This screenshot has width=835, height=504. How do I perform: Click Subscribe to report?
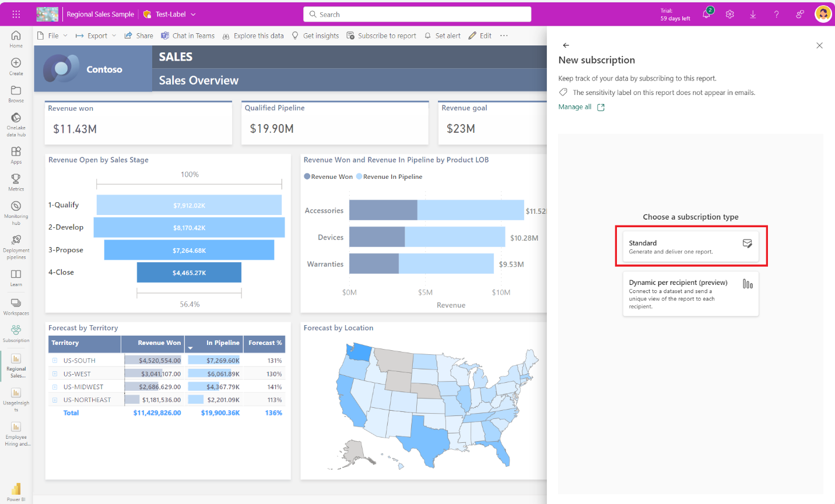tap(381, 36)
